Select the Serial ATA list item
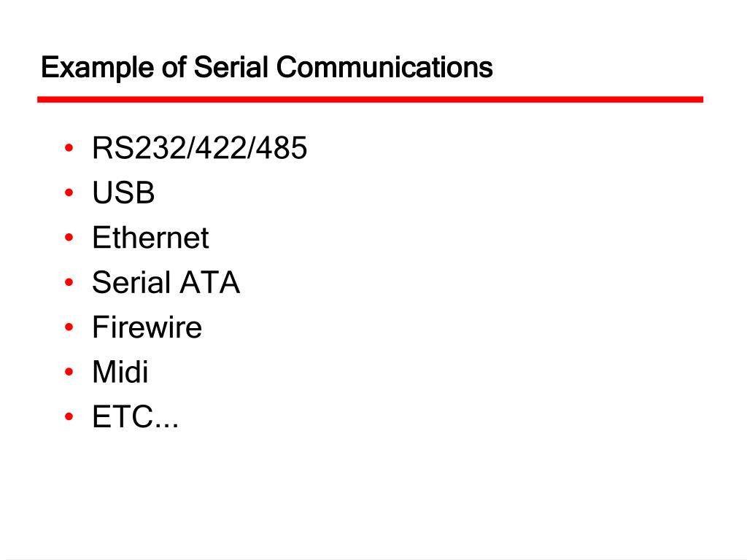This screenshot has height=560, width=747. click(x=166, y=282)
